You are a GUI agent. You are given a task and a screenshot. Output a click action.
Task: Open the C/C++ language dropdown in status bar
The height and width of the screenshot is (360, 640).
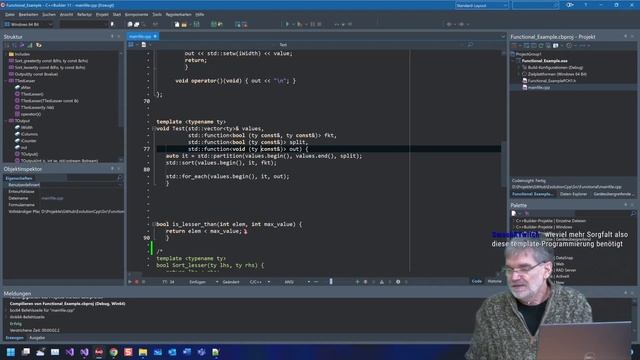tap(260, 282)
